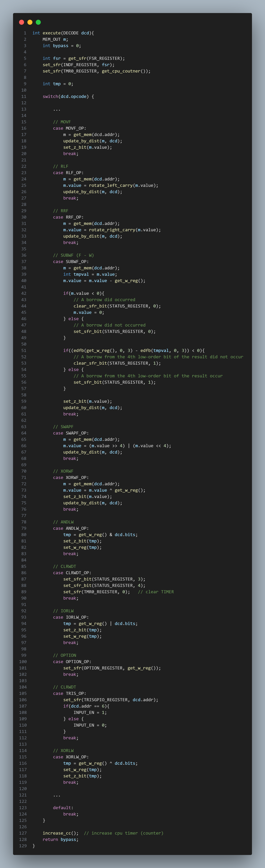This screenshot has width=265, height=868.
Task: Click the "int execute(DECODE dcd){" line
Action: click(63, 33)
